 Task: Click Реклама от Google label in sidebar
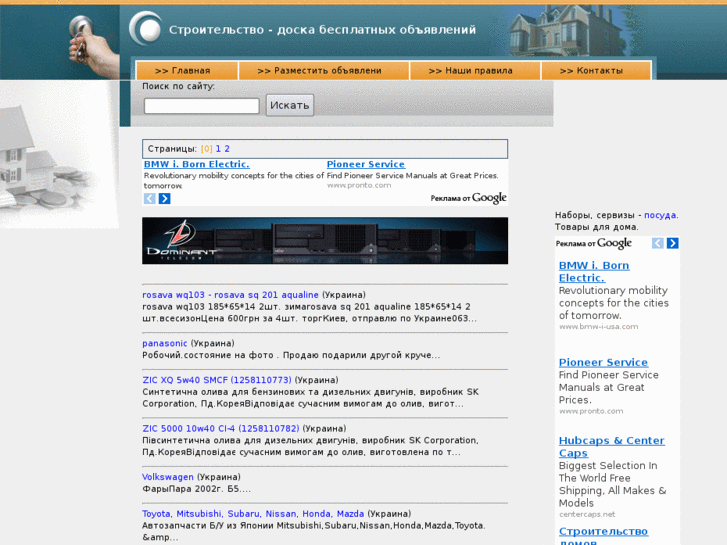593,243
